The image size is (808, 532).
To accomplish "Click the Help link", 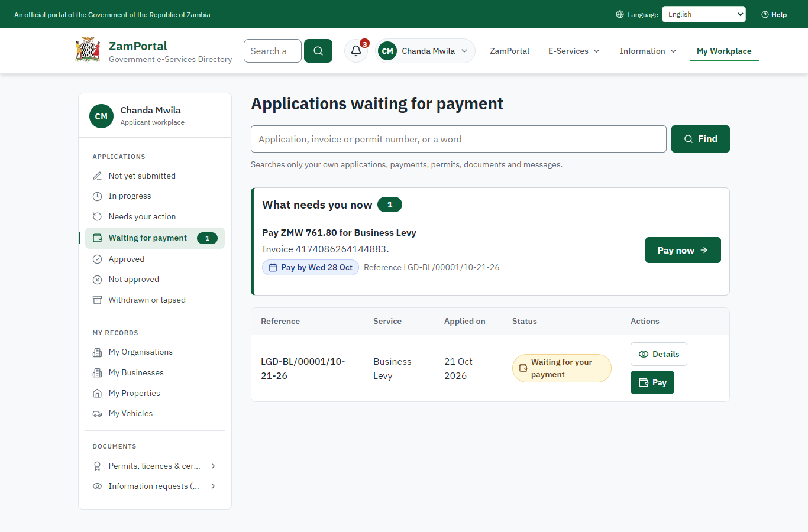I will 774,14.
